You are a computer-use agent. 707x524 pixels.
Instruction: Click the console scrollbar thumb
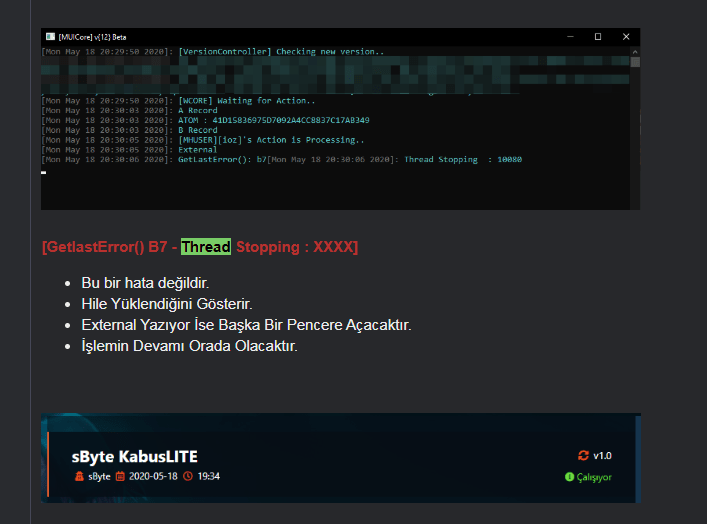635,62
